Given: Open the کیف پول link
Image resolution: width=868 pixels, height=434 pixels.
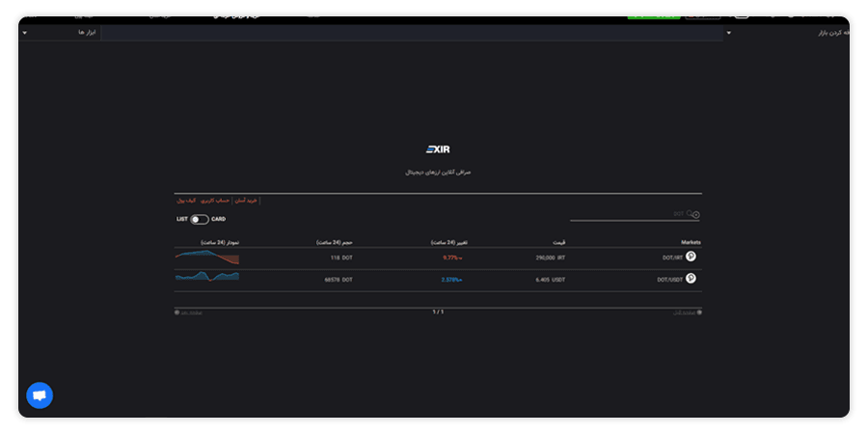Looking at the screenshot, I should pyautogui.click(x=186, y=201).
